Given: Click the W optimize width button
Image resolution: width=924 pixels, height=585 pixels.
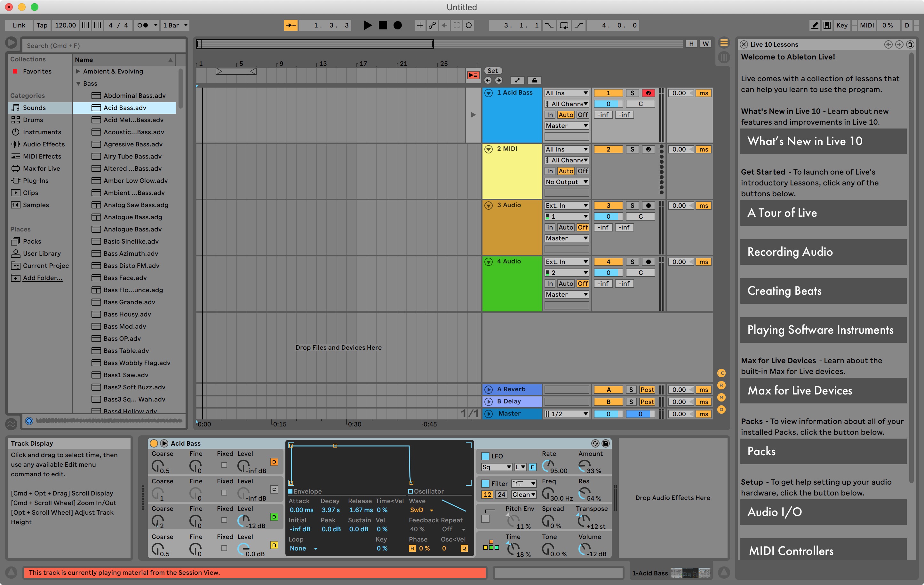Looking at the screenshot, I should tap(705, 44).
